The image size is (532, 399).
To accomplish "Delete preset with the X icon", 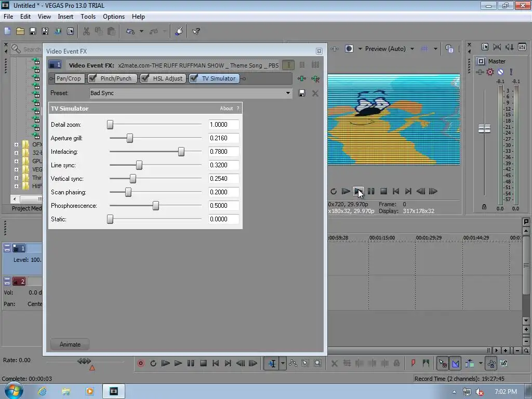I will pos(315,93).
